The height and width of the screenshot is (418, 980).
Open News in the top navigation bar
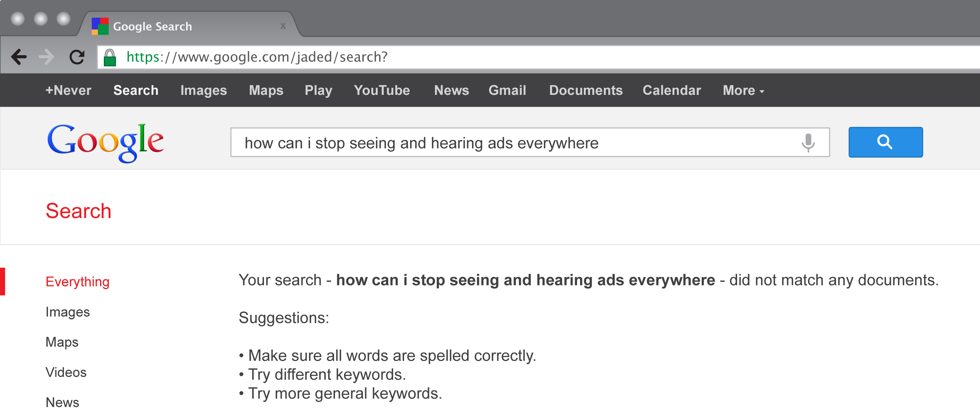pyautogui.click(x=451, y=90)
